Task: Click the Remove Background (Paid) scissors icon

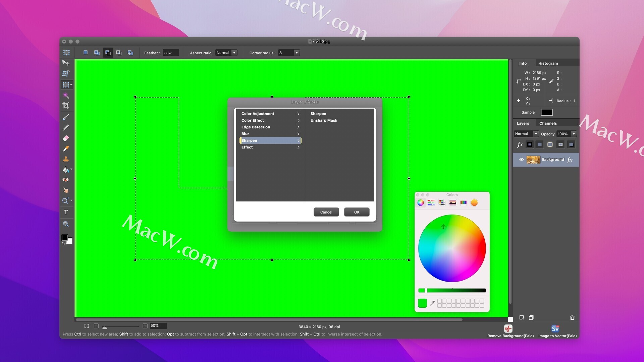Action: click(508, 328)
